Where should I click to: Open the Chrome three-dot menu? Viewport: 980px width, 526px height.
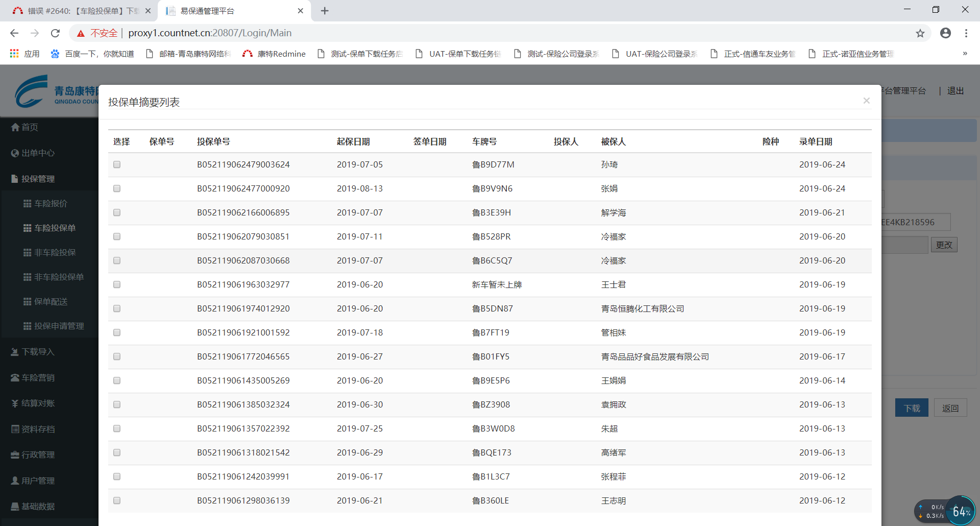tap(966, 33)
